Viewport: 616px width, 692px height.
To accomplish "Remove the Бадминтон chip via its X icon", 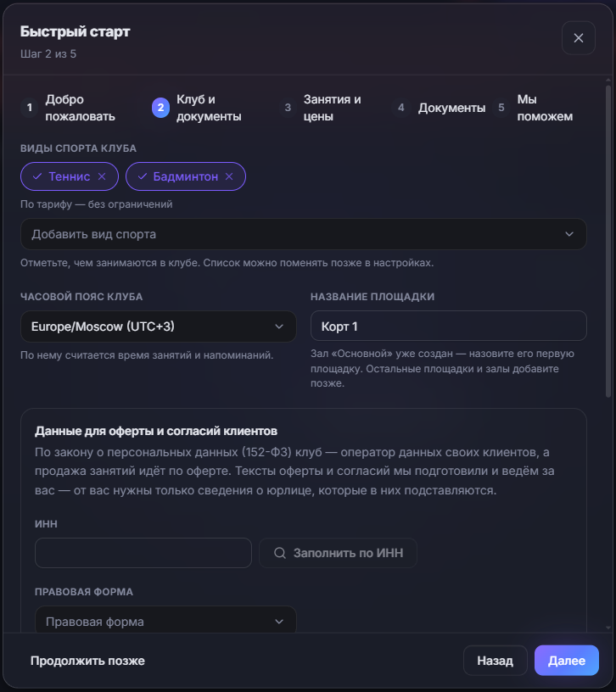I will (229, 176).
